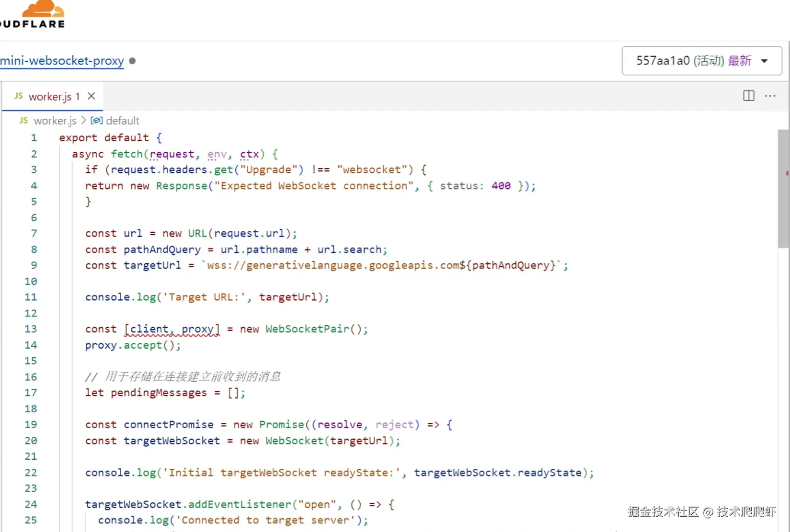Click the status value 400
Viewport: 790px width, 532px height.
[x=501, y=186]
